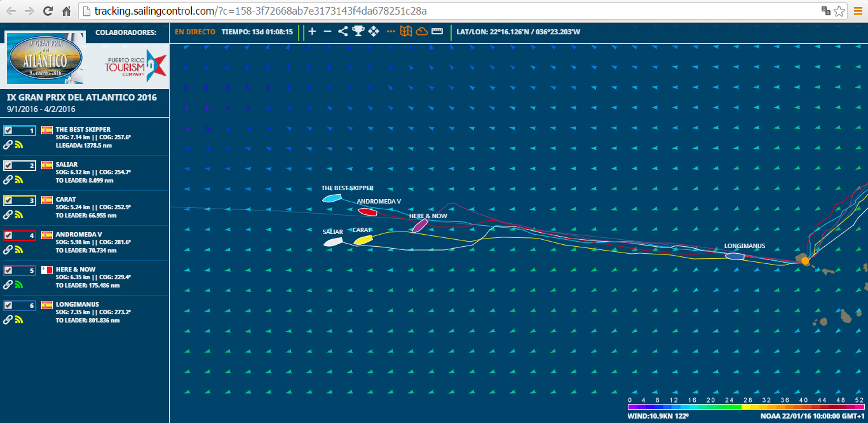The width and height of the screenshot is (868, 423).
Task: Select the ruler measurement tool
Action: tap(437, 31)
